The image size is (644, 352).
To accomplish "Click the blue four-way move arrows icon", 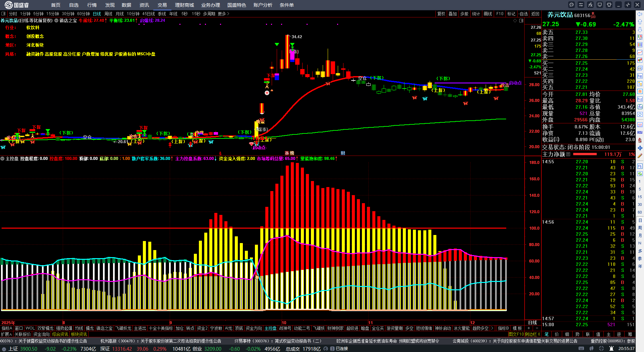I will pyautogui.click(x=640, y=148).
